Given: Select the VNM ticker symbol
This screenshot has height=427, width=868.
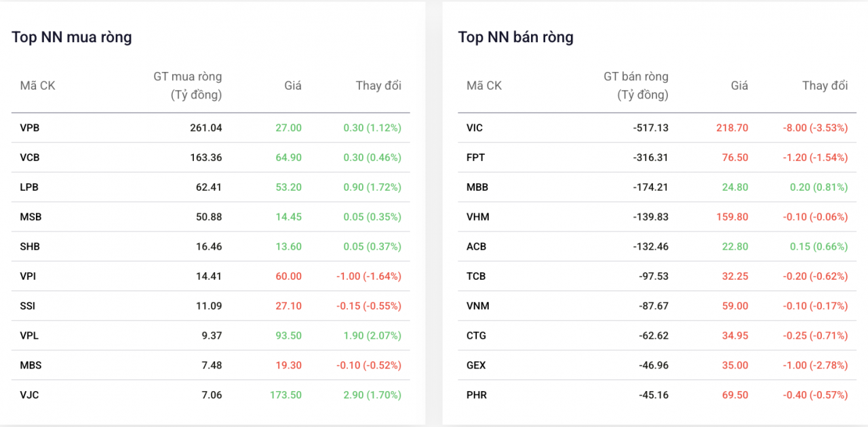Looking at the screenshot, I should [478, 306].
